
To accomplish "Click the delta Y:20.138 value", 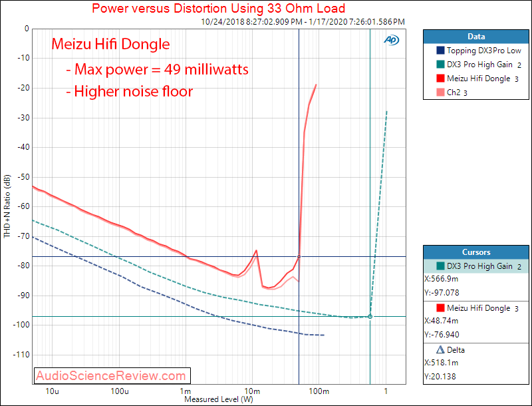I will [x=440, y=377].
